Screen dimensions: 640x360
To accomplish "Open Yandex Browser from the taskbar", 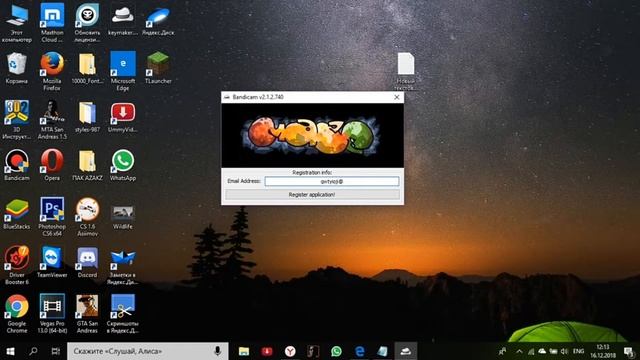I will (290, 351).
